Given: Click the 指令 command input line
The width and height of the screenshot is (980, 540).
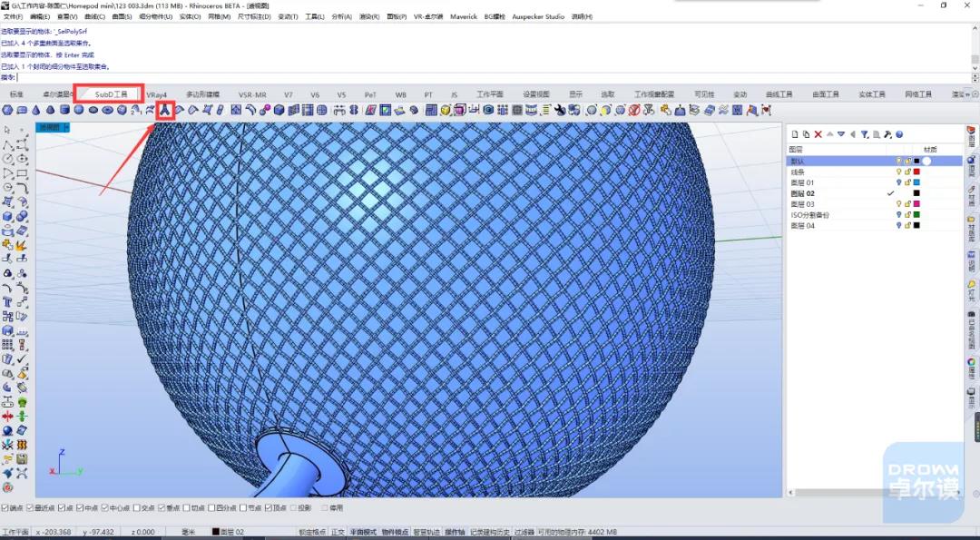Looking at the screenshot, I should [x=494, y=77].
